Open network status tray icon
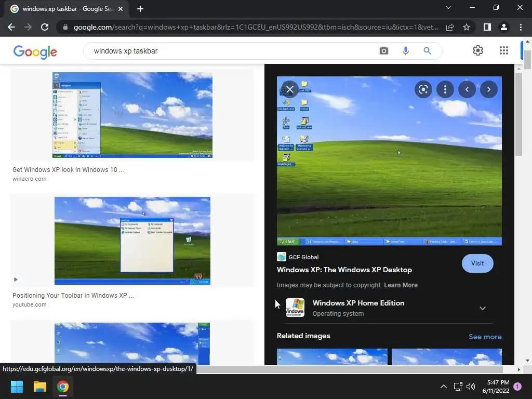 point(458,387)
